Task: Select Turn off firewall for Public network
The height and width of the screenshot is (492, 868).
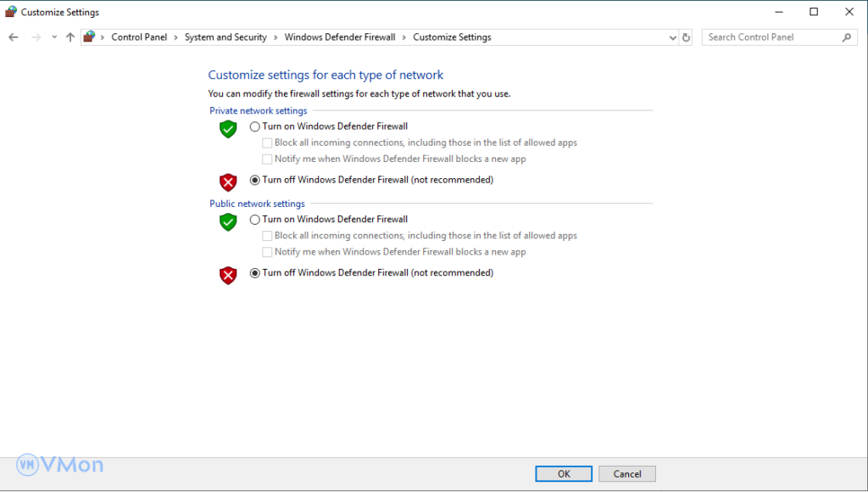Action: click(x=255, y=273)
